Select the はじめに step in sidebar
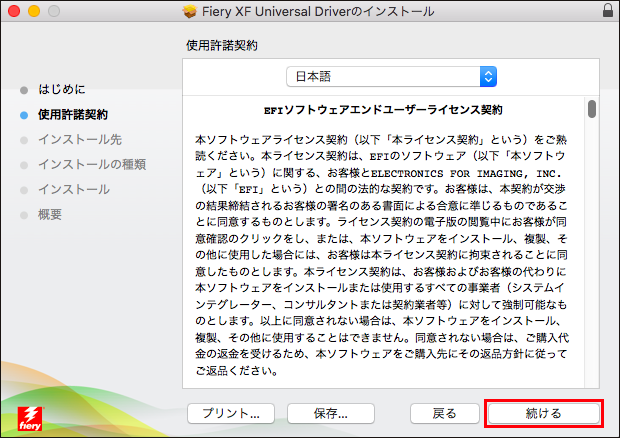The height and width of the screenshot is (438, 620). [62, 89]
